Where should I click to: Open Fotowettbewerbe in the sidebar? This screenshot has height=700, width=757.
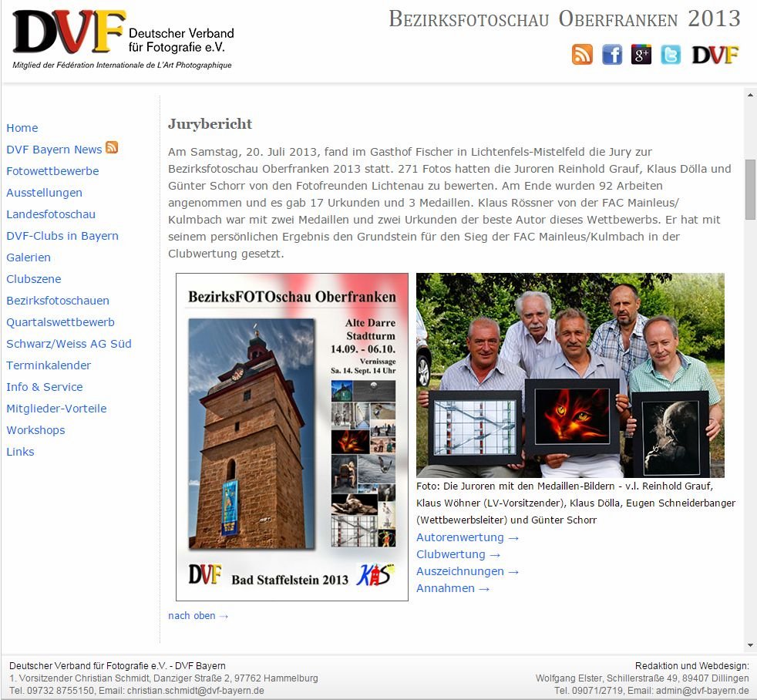pos(52,171)
